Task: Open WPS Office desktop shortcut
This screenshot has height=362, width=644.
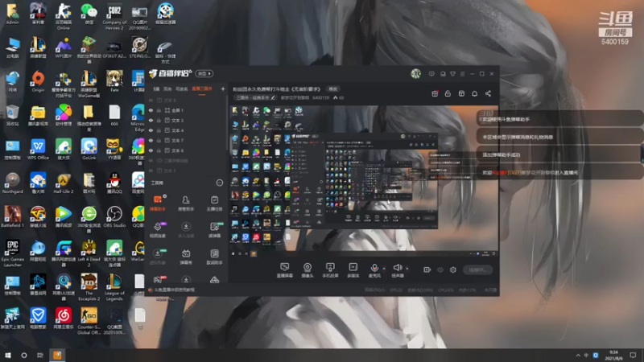Action: click(x=38, y=150)
